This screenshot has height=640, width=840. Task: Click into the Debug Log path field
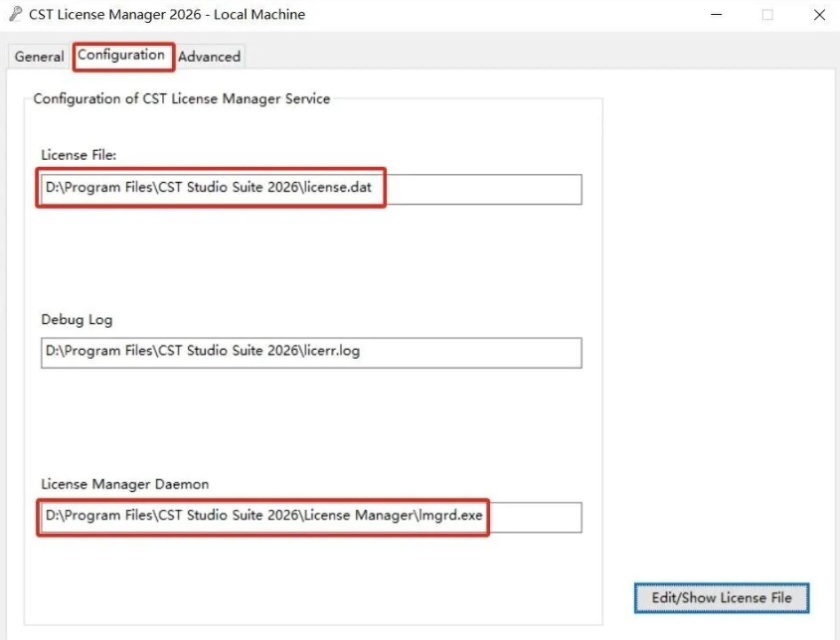tap(310, 352)
